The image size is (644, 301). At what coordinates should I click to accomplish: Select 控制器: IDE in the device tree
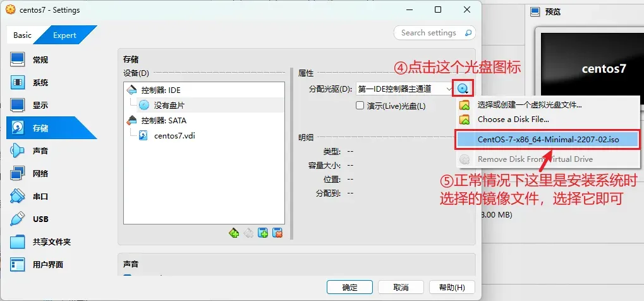tap(161, 90)
